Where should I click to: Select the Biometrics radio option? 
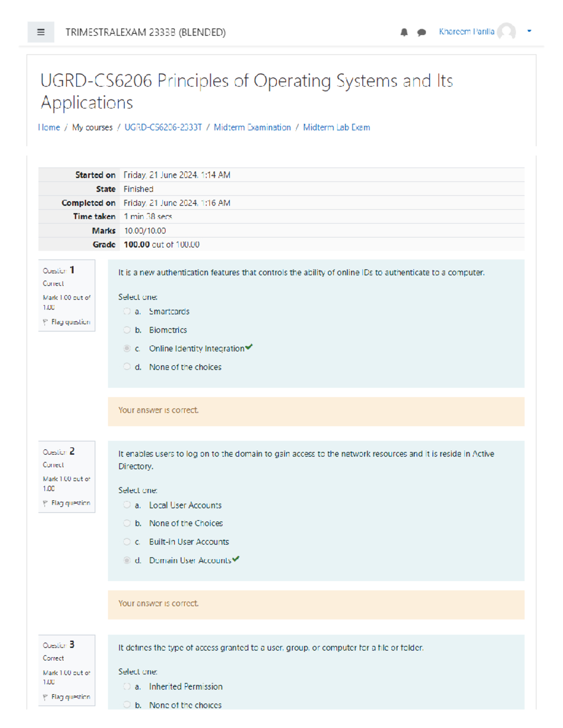127,330
